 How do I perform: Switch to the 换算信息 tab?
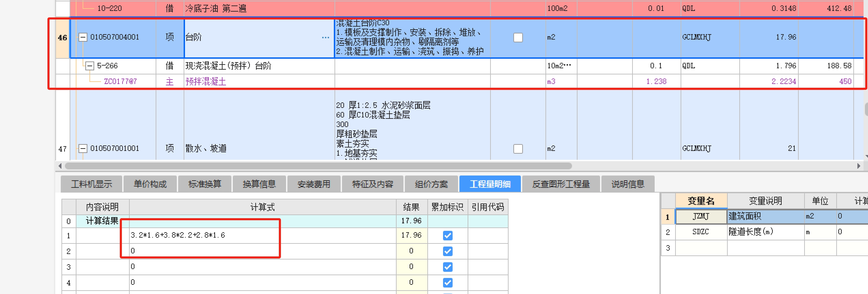coord(259,184)
